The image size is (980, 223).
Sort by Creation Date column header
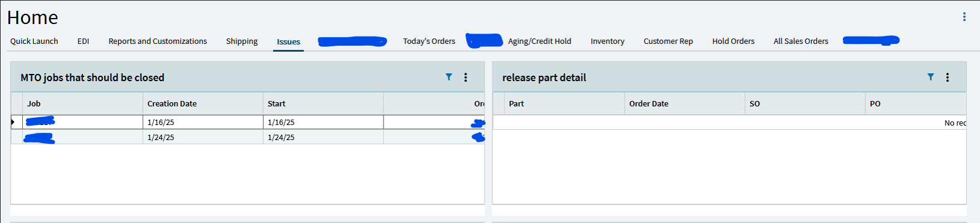(203, 103)
